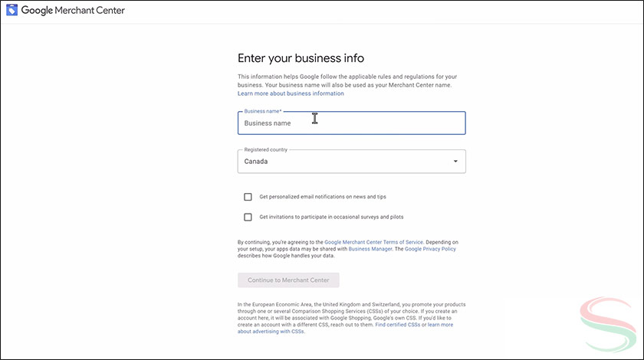This screenshot has height=360, width=644.
Task: Follow the Business Manager link
Action: pos(370,249)
